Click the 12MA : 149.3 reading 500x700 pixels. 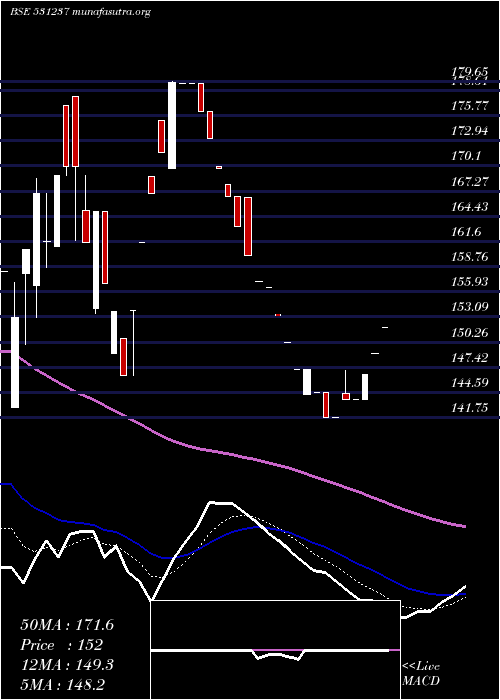click(67, 665)
